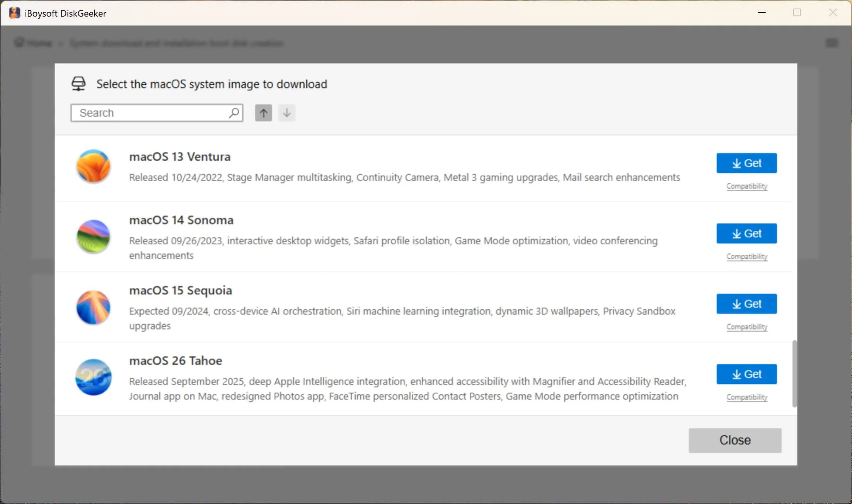852x504 pixels.
Task: Open Compatibility link for Ventura
Action: (746, 186)
